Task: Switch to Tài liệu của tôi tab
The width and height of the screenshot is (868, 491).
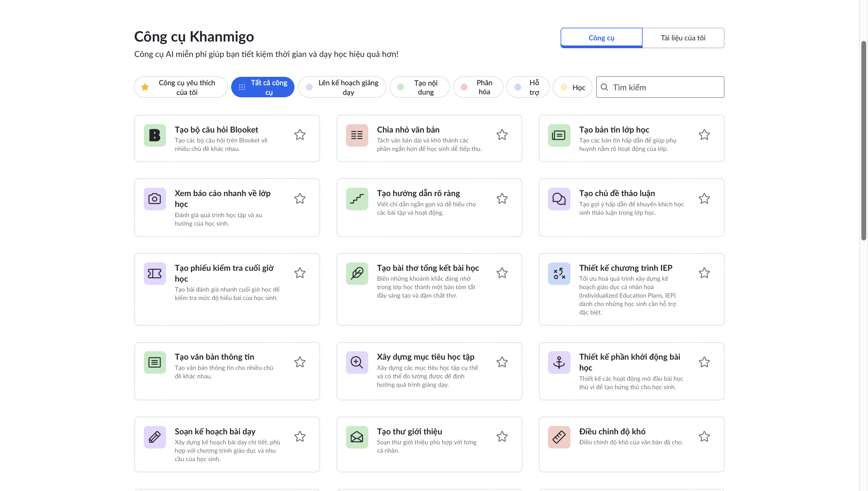Action: (683, 38)
